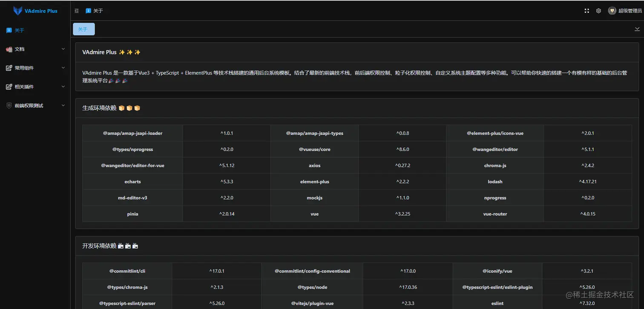Select the md-editor-v3 dependency cell
This screenshot has height=309, width=644.
[x=132, y=198]
